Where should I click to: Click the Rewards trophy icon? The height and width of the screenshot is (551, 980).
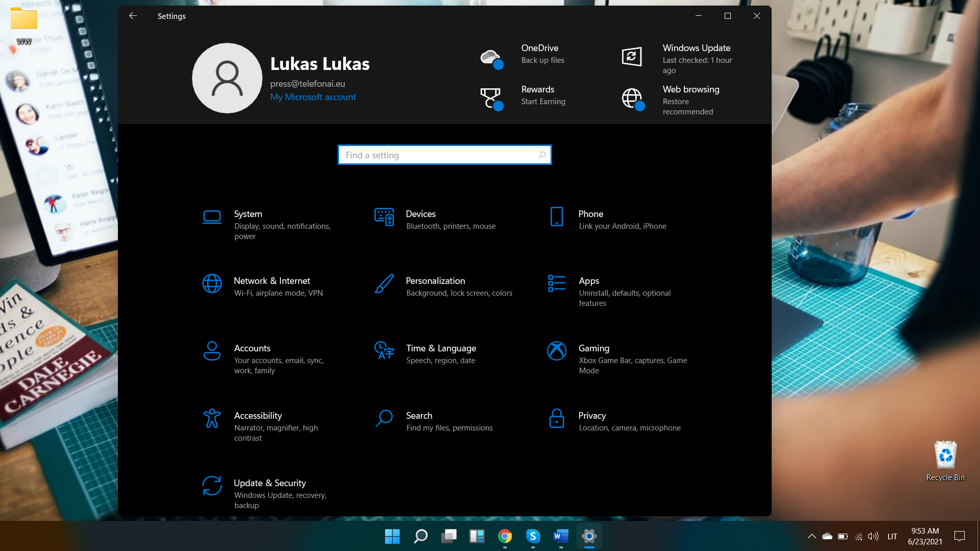click(492, 99)
